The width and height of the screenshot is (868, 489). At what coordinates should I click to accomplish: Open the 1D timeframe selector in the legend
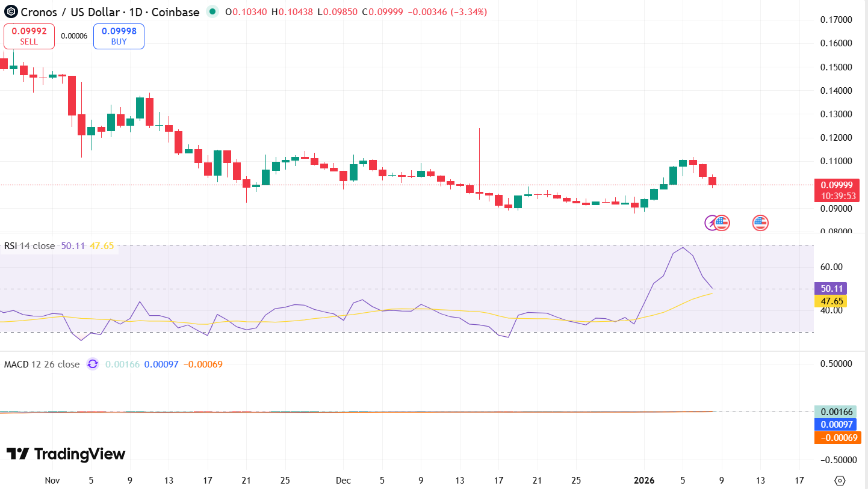(135, 12)
